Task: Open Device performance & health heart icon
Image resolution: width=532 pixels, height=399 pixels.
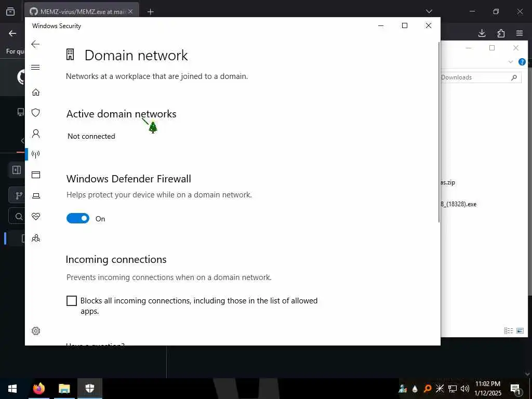Action: 36,217
